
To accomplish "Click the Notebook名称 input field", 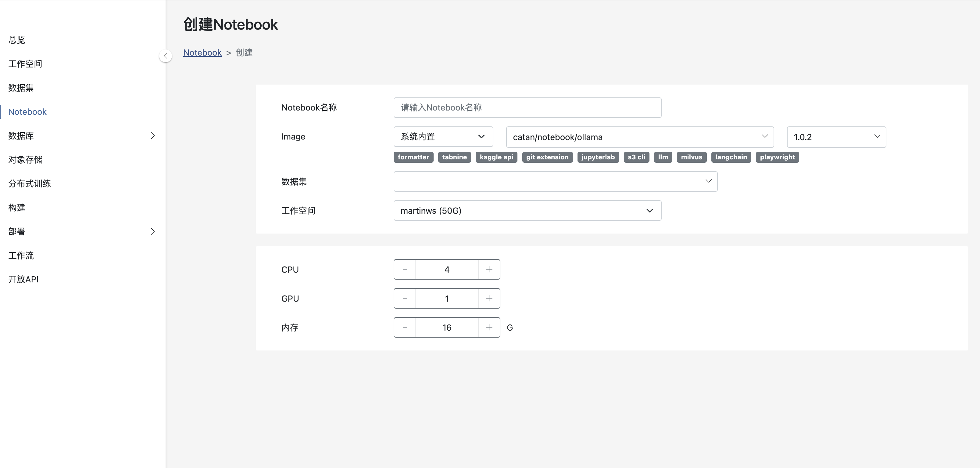I will [527, 108].
